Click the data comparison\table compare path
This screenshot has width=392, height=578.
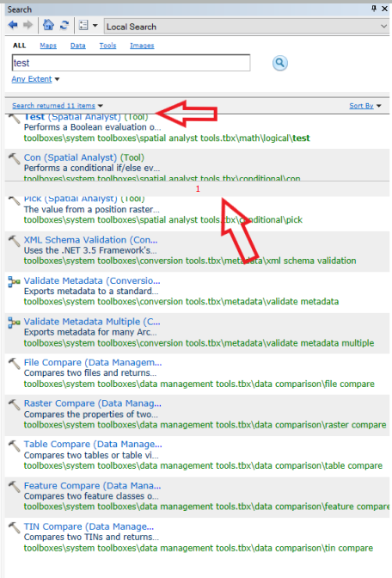tap(204, 466)
